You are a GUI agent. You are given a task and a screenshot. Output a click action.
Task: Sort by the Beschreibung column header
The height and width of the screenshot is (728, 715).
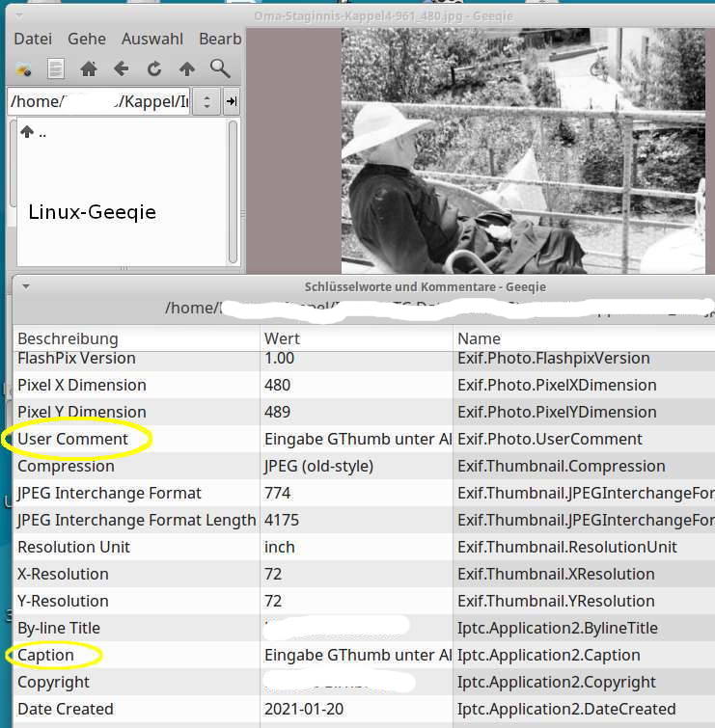(135, 338)
